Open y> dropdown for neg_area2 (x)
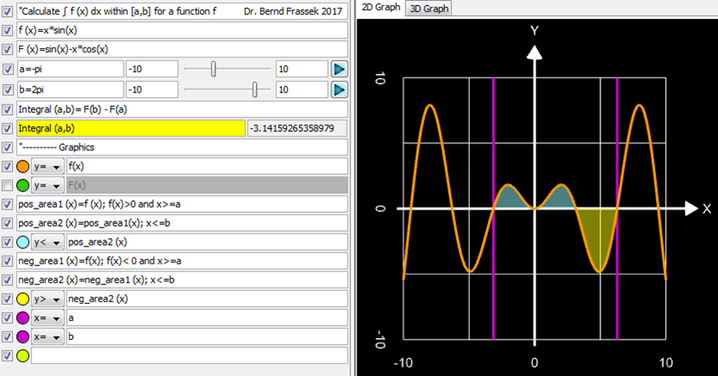The image size is (718, 376). point(48,299)
